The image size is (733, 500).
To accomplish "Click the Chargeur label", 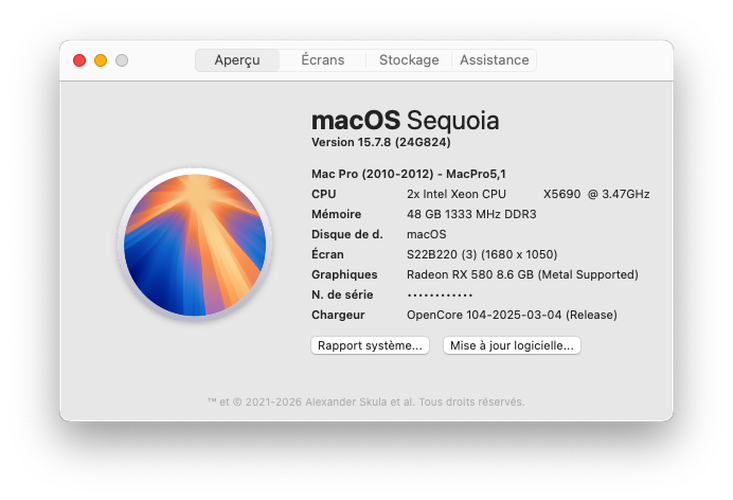I will (x=338, y=315).
